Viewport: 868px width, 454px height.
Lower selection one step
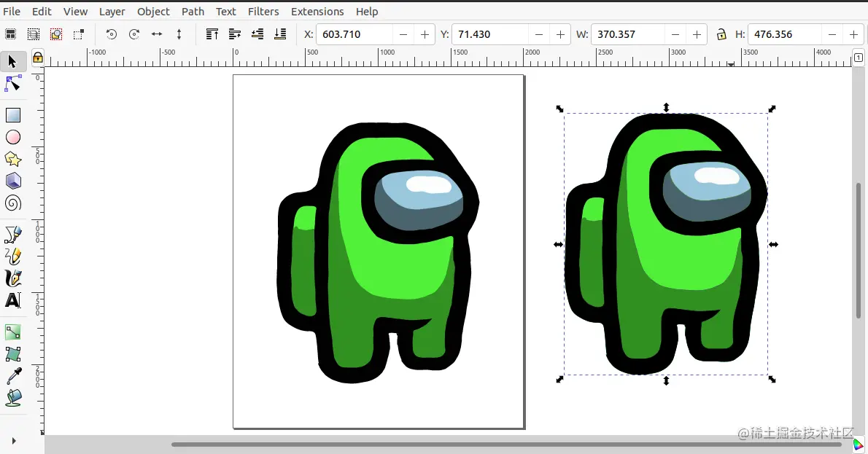click(x=257, y=34)
